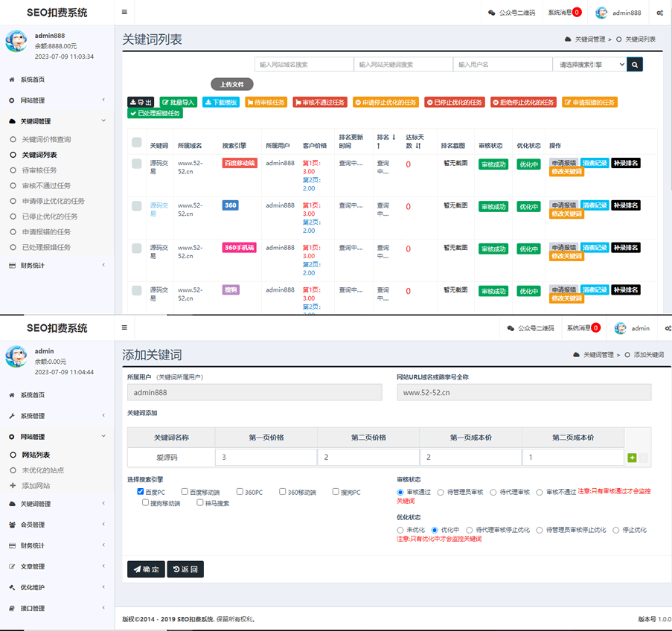This screenshot has width=672, height=631.
Task: Click the magnifier search button
Action: pos(635,65)
